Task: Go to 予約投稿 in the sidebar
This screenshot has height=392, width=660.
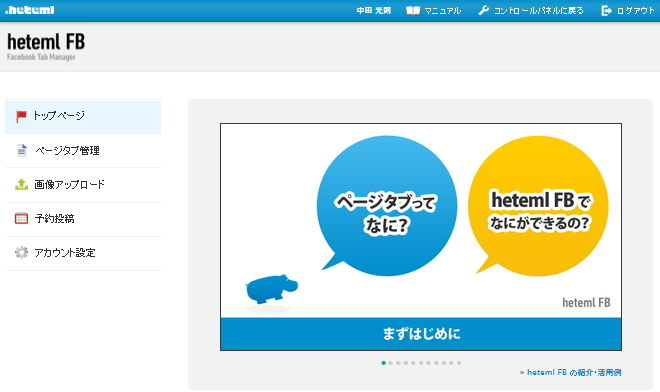Action: 83,219
